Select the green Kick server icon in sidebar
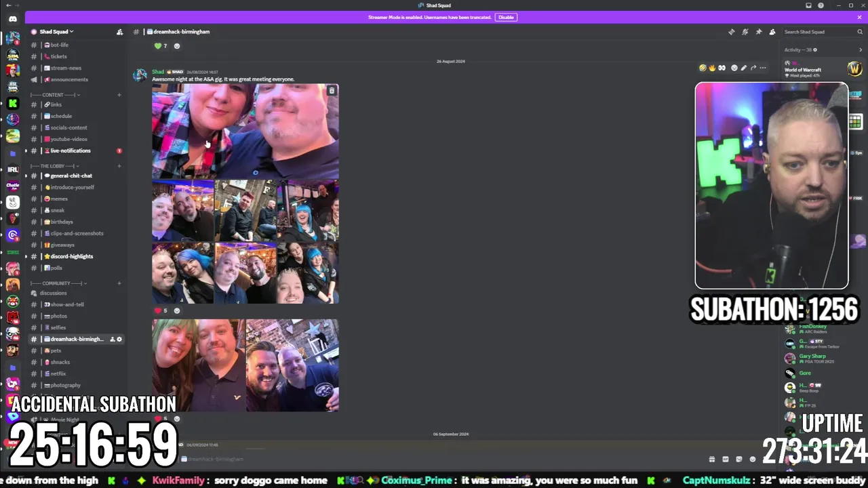This screenshot has height=488, width=868. pos(12,103)
